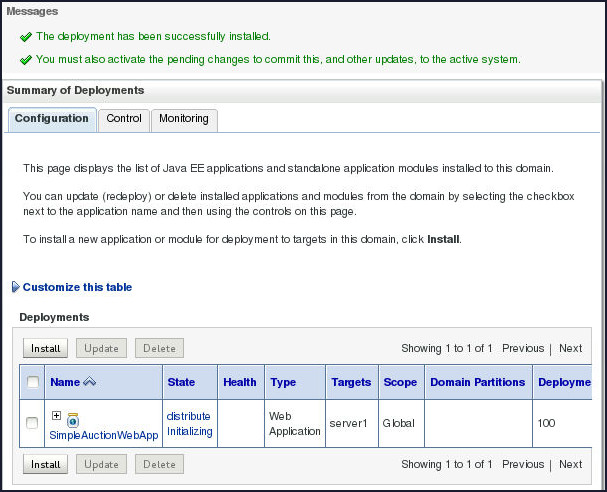607x492 pixels.
Task: Click the bottom Install button
Action: [x=45, y=464]
